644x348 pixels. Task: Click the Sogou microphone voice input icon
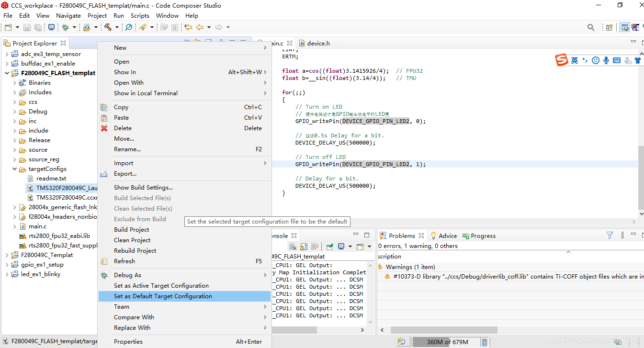coord(606,60)
